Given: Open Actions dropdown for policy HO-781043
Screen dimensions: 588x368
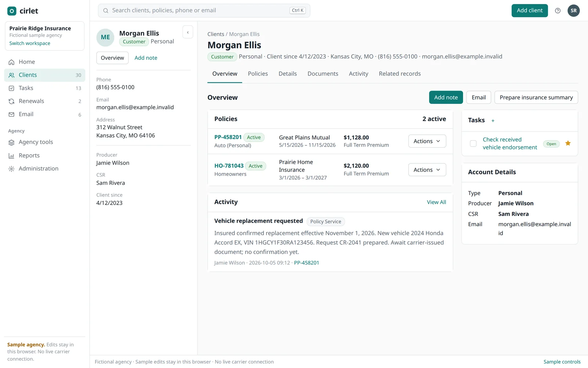Looking at the screenshot, I should click(x=427, y=170).
